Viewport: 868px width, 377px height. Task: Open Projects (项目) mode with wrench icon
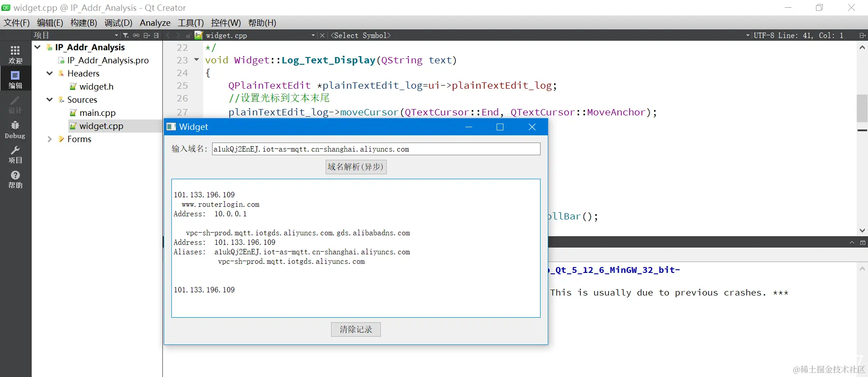pos(15,154)
